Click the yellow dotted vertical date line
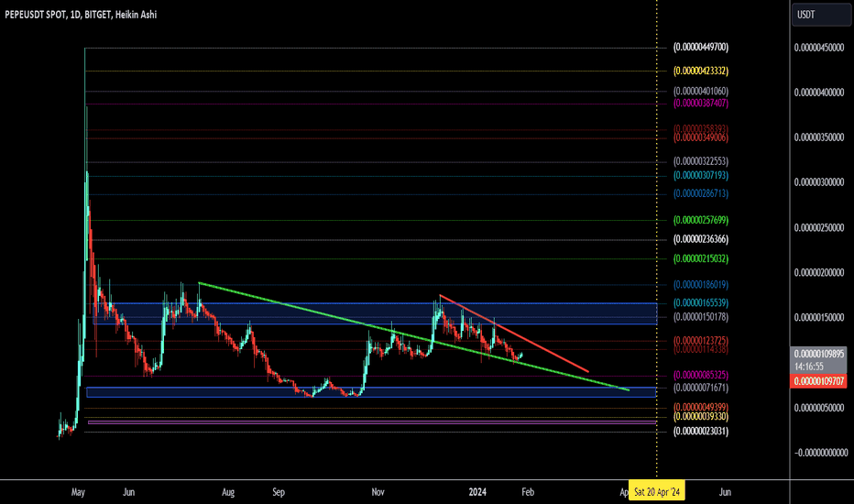 point(657,240)
